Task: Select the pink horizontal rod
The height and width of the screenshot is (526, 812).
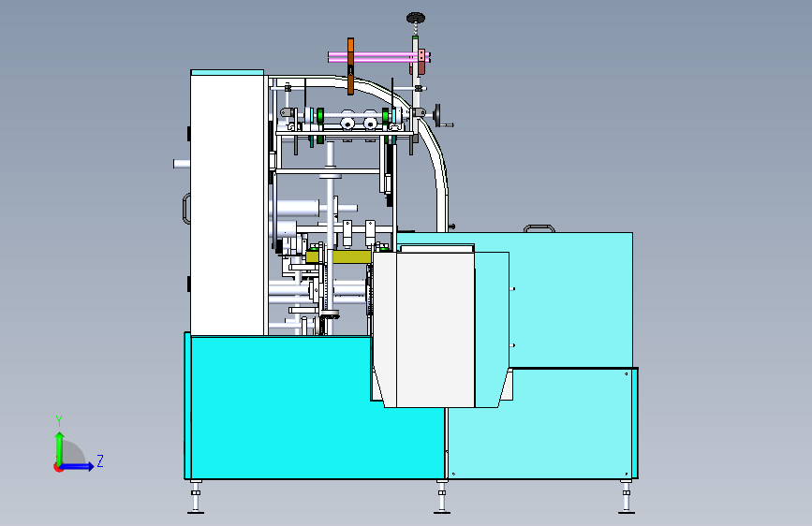Action: (379, 57)
